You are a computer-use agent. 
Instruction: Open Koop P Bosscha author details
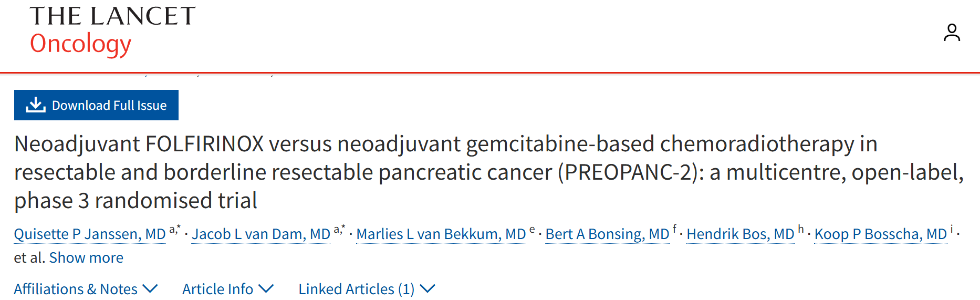tap(880, 234)
